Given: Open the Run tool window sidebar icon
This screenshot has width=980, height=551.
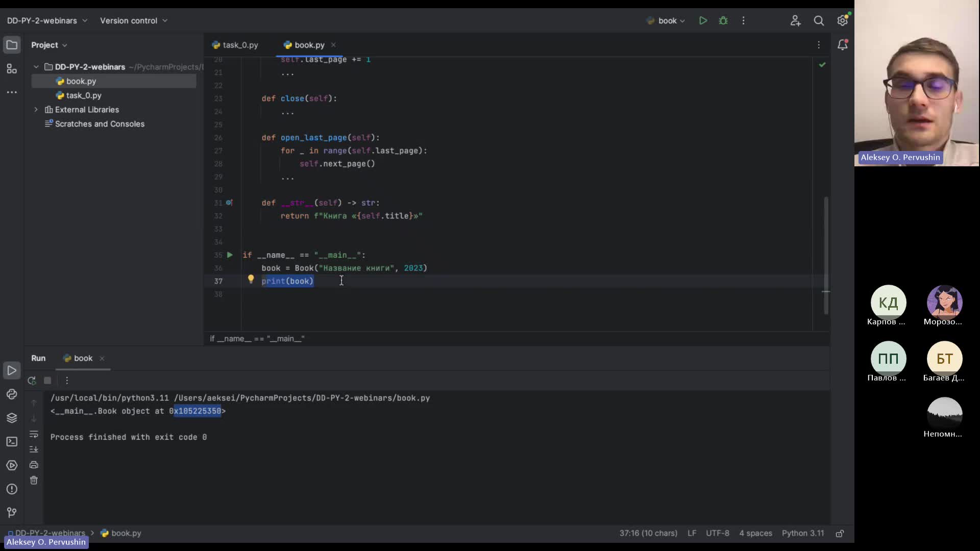Looking at the screenshot, I should tap(12, 370).
